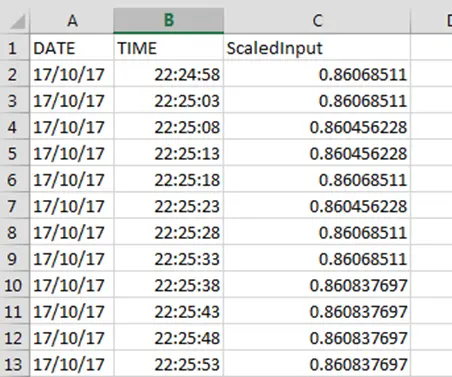This screenshot has height=377, width=452.
Task: Select row 13 header
Action: coord(14,364)
